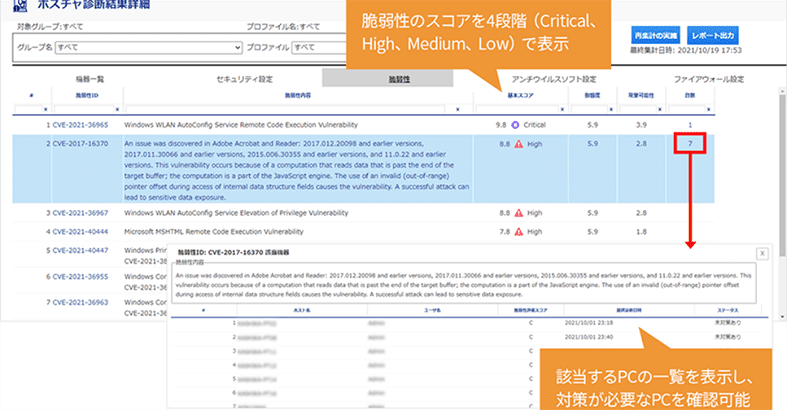Focus the impact column filter field
The image size is (787, 410).
[589, 109]
